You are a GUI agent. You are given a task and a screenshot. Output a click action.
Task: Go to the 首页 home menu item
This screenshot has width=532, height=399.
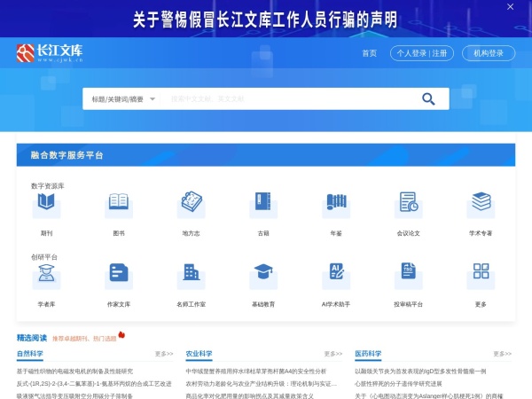click(369, 53)
